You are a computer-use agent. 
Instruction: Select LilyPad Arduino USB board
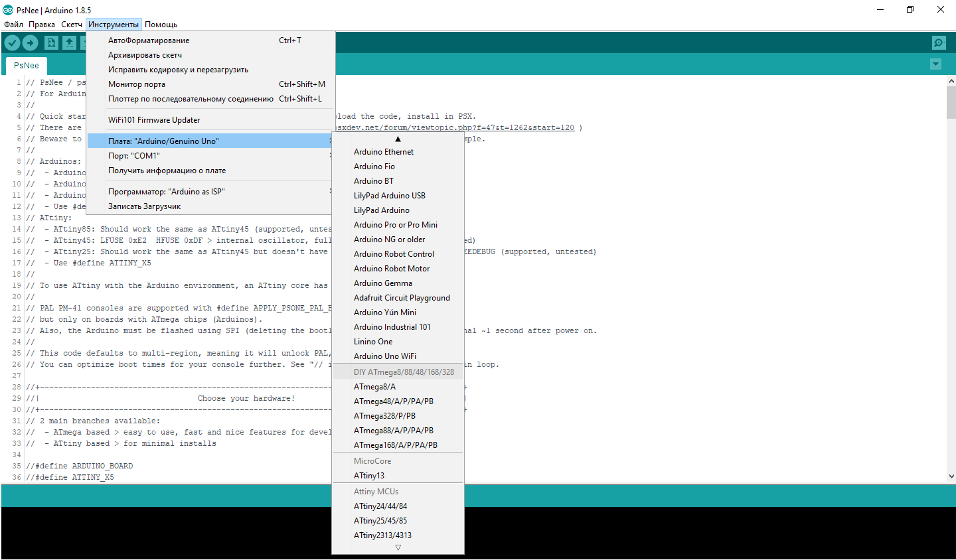(x=398, y=196)
